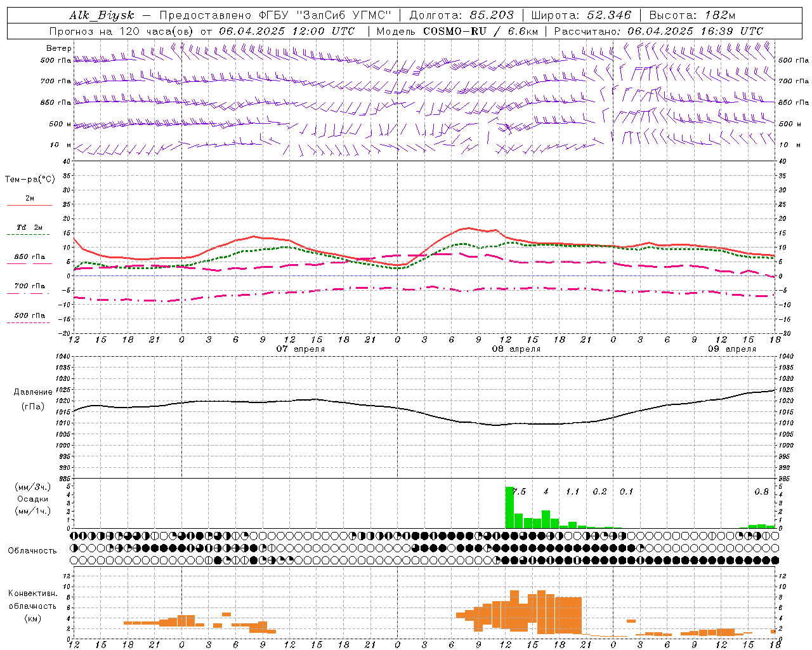
Task: Click the tallest green precipitation bar
Action: (509, 508)
